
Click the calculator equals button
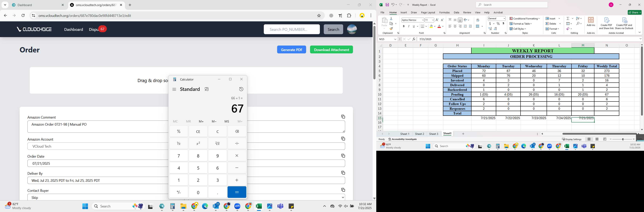(x=237, y=192)
